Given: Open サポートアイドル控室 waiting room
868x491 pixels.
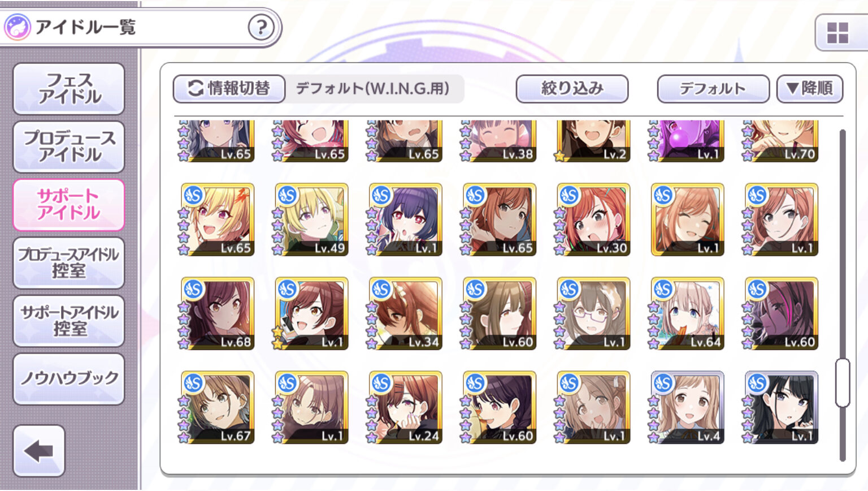Looking at the screenshot, I should coord(69,321).
